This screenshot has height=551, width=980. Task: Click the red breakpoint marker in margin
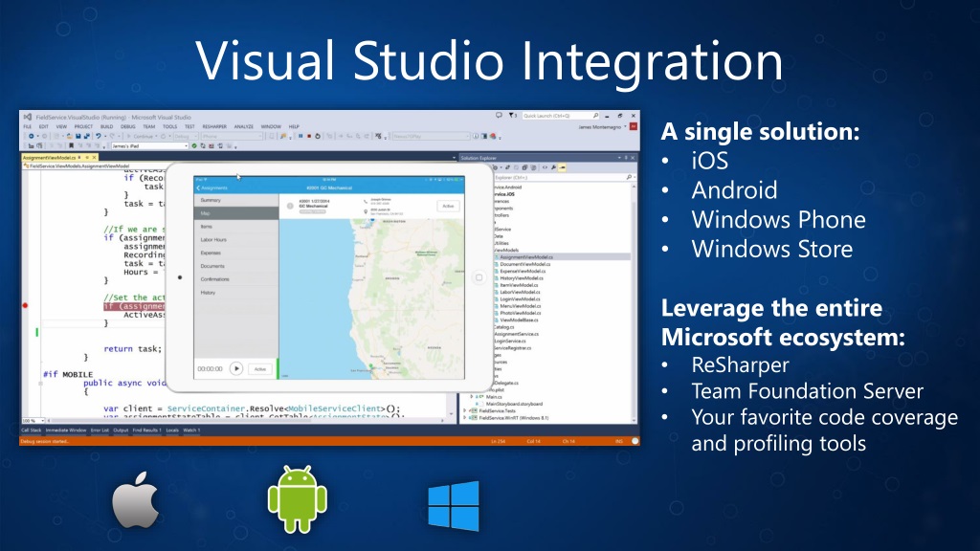[25, 305]
